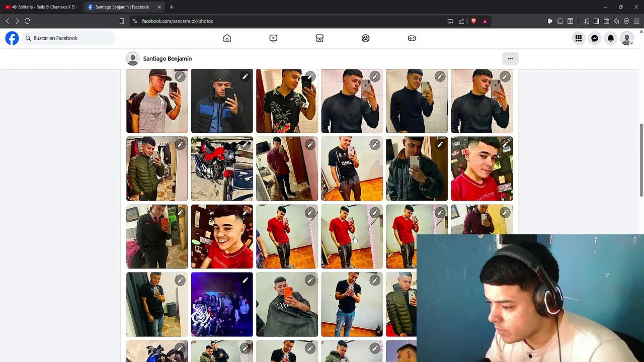Click the Buscar en Facebook search field
The width and height of the screenshot is (644, 362).
[68, 38]
